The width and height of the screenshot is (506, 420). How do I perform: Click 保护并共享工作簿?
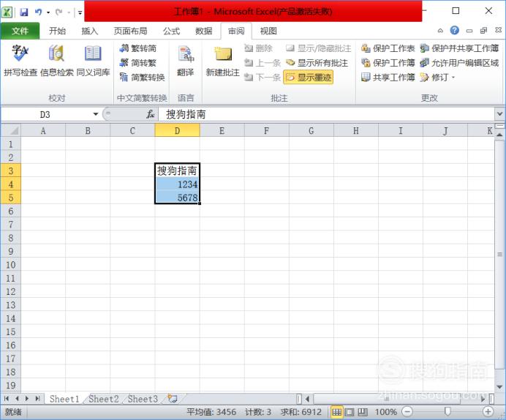point(459,48)
